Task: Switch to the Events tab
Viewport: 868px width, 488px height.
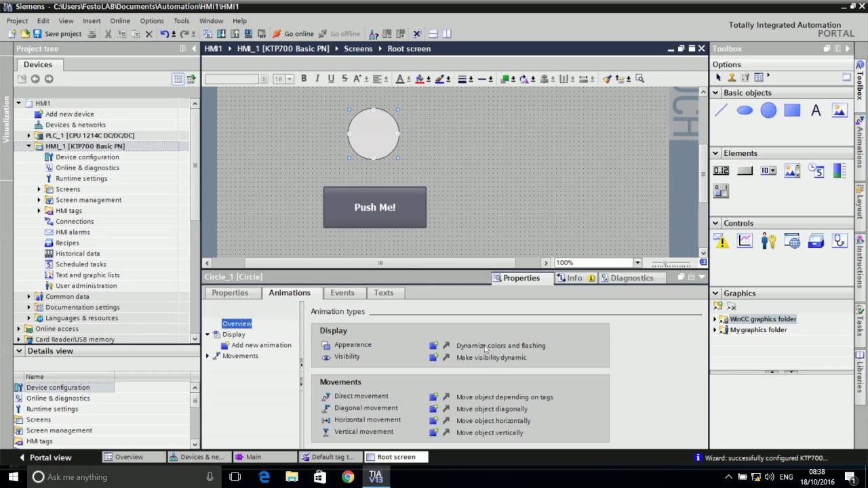Action: click(342, 293)
